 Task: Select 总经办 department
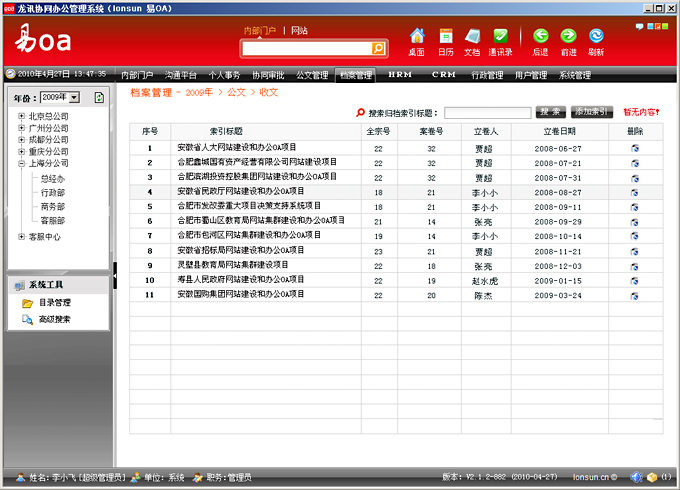click(52, 179)
